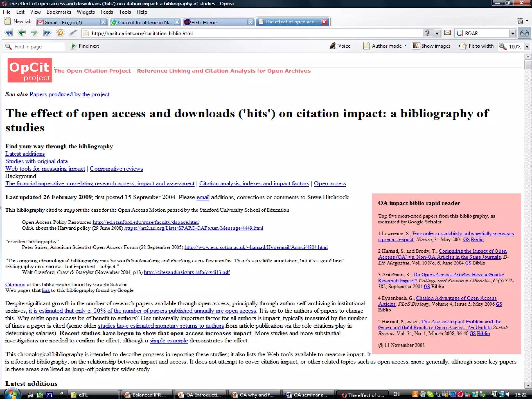Click the Find in page input field
Viewport: 532px width, 399px height.
click(x=38, y=47)
